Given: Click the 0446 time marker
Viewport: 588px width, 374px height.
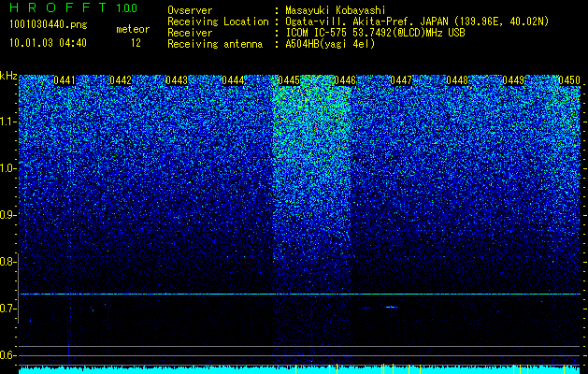Looking at the screenshot, I should coord(345,80).
